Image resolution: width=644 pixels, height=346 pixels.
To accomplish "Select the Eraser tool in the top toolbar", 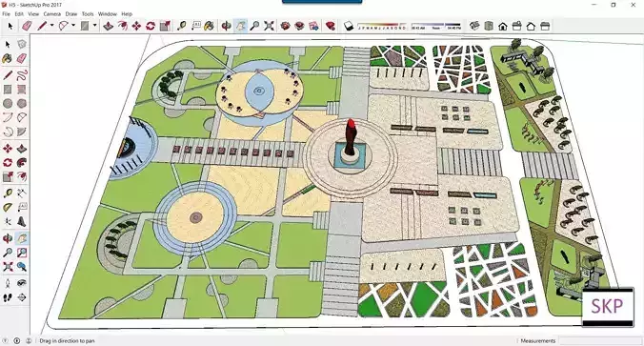I will tap(27, 26).
